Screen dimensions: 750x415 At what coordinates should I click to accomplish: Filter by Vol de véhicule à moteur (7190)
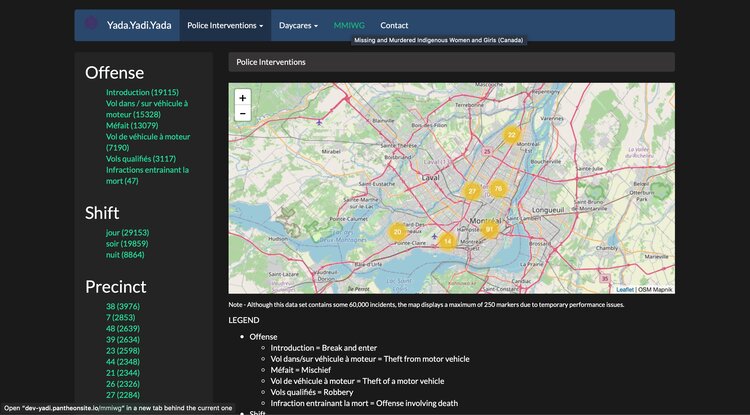[x=148, y=142]
